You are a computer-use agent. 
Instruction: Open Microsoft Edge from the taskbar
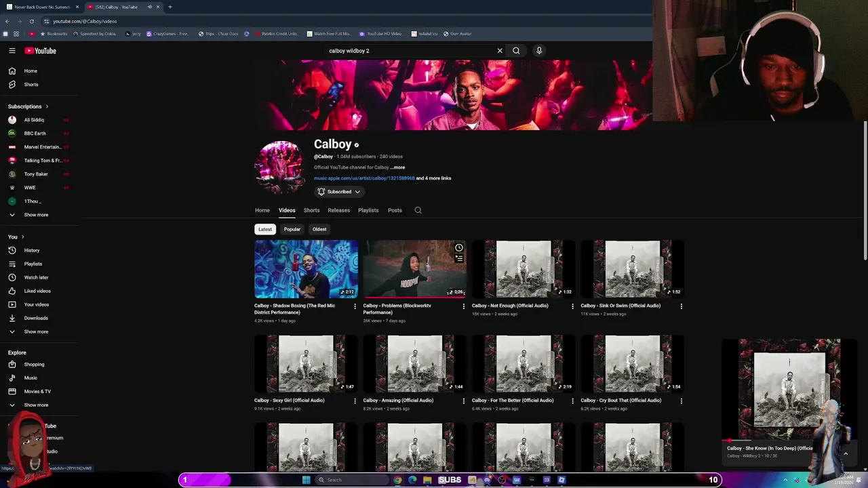(412, 480)
